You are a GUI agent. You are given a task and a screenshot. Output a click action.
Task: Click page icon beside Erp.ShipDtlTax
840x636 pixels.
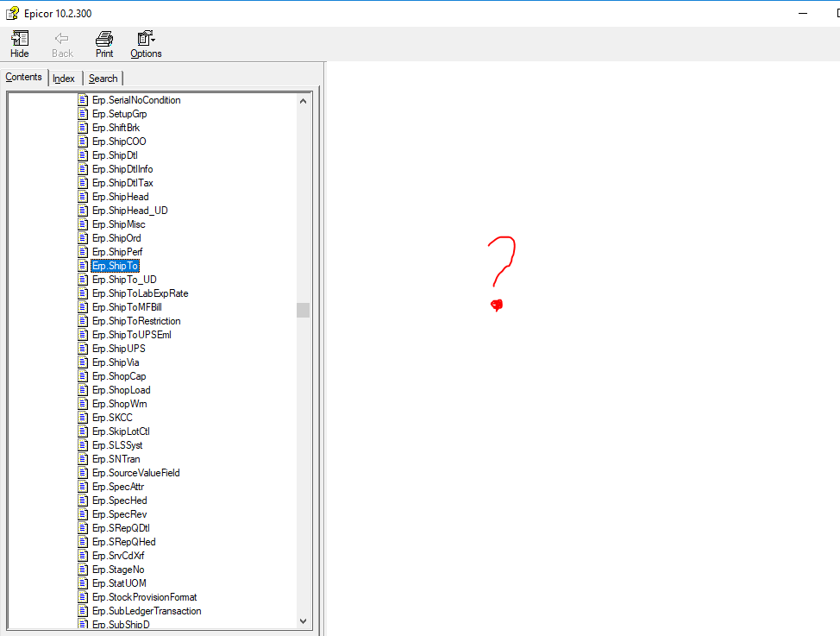[x=83, y=183]
